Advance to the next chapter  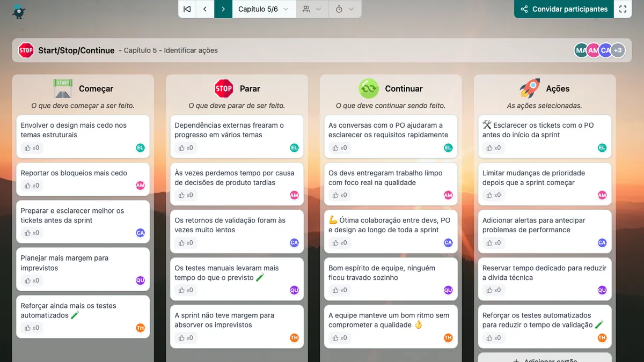(223, 9)
